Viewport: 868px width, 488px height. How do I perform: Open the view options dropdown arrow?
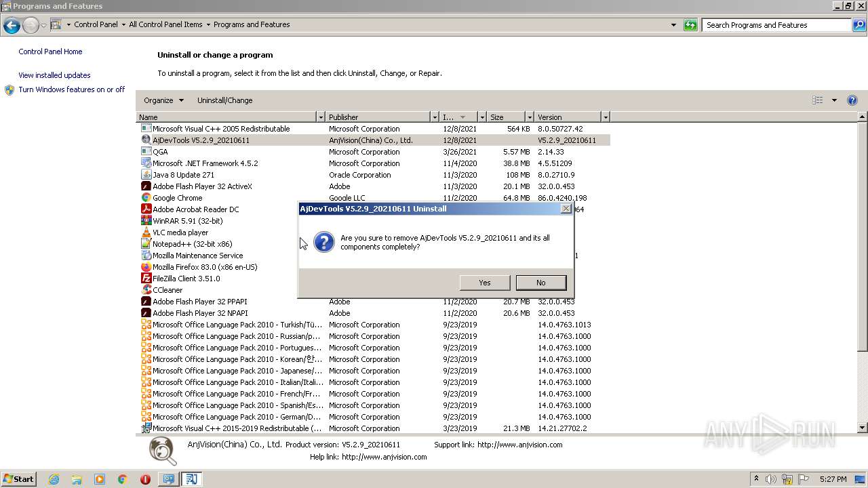pos(834,100)
